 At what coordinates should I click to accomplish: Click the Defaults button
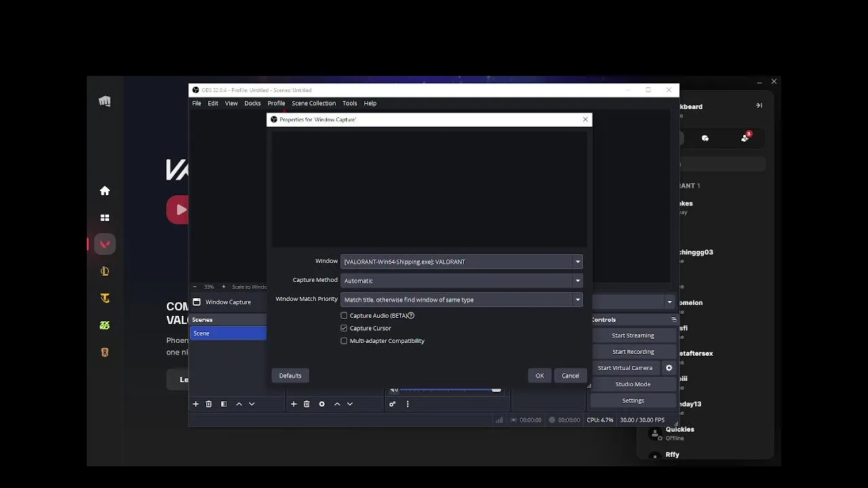[290, 375]
